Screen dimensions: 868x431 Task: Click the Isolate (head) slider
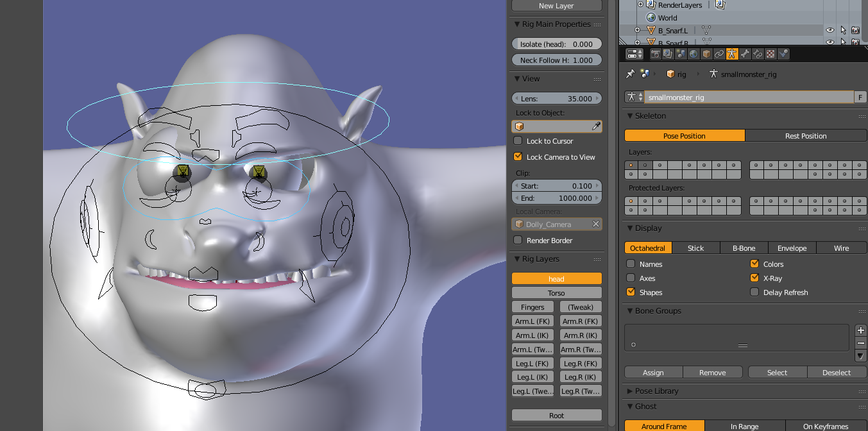(x=557, y=44)
